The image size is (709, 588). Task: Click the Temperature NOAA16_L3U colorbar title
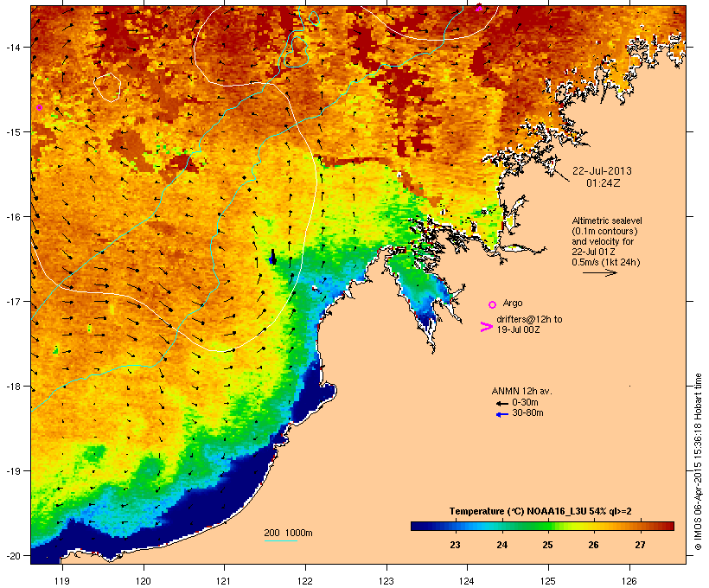(x=540, y=512)
